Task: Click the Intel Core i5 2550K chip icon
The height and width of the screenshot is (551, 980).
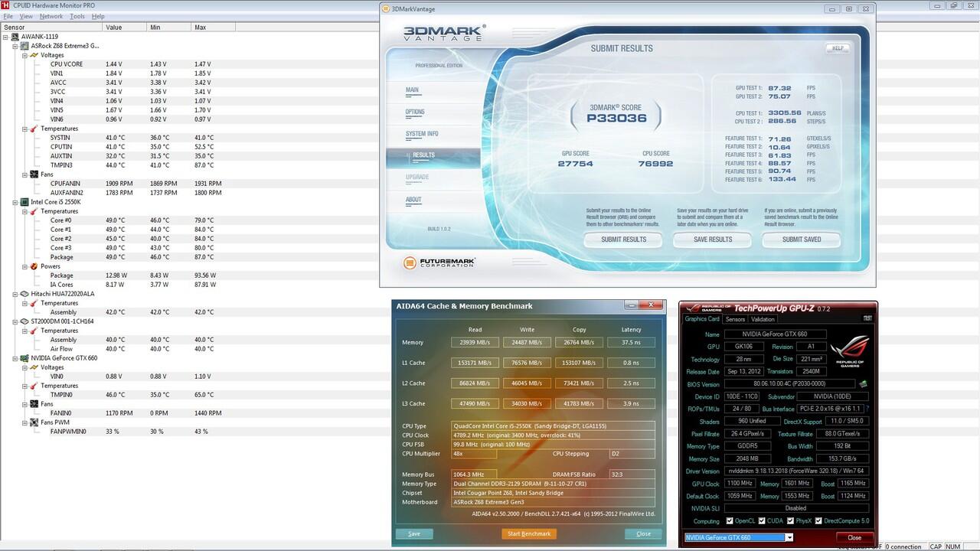Action: click(x=24, y=202)
